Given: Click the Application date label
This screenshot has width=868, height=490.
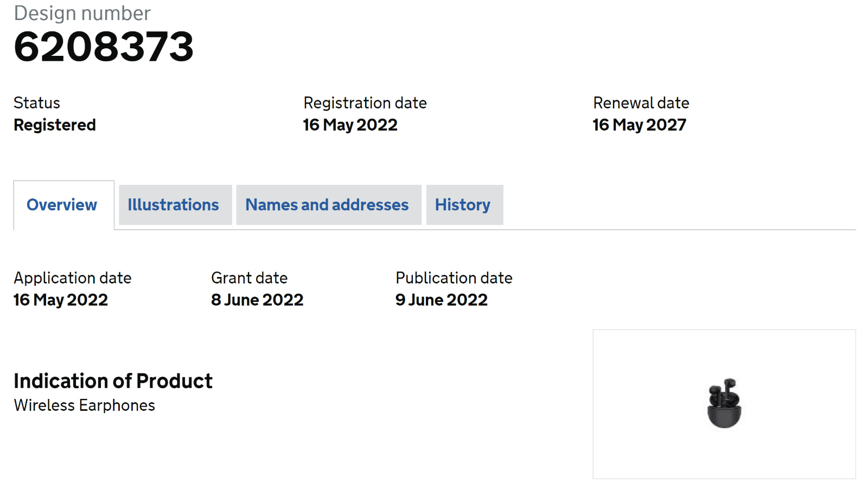Looking at the screenshot, I should point(73,278).
